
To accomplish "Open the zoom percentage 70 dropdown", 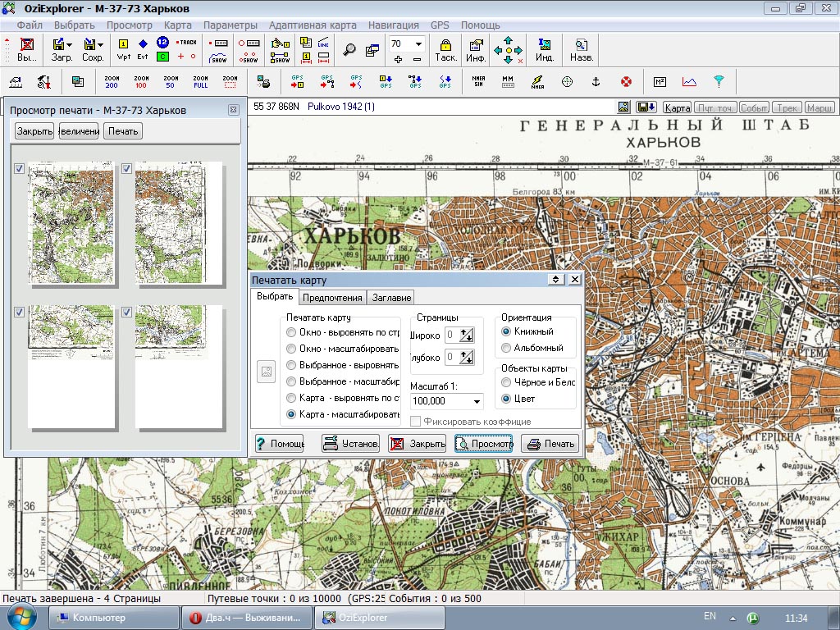I will pyautogui.click(x=418, y=44).
